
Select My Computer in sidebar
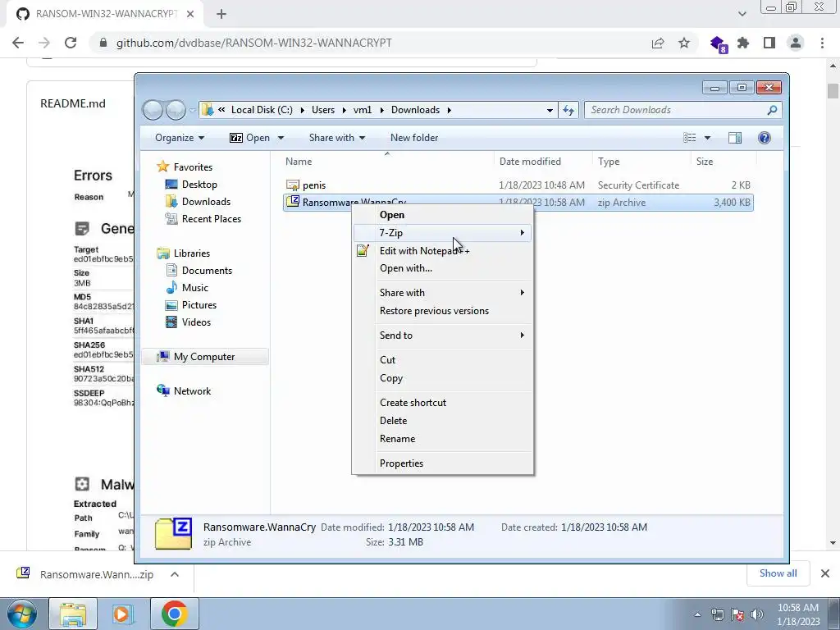click(204, 357)
